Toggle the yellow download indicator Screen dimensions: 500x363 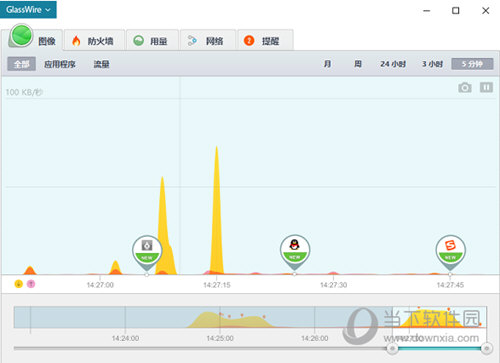[19, 284]
